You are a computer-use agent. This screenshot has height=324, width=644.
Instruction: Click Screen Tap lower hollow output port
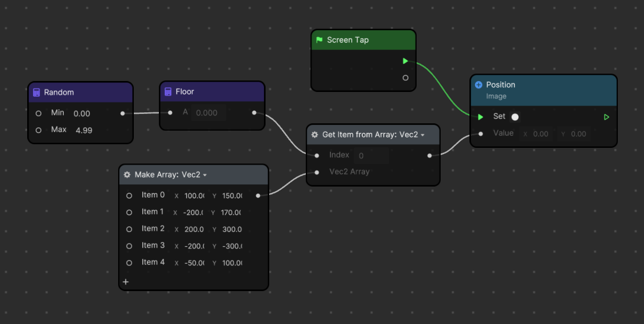coord(406,78)
